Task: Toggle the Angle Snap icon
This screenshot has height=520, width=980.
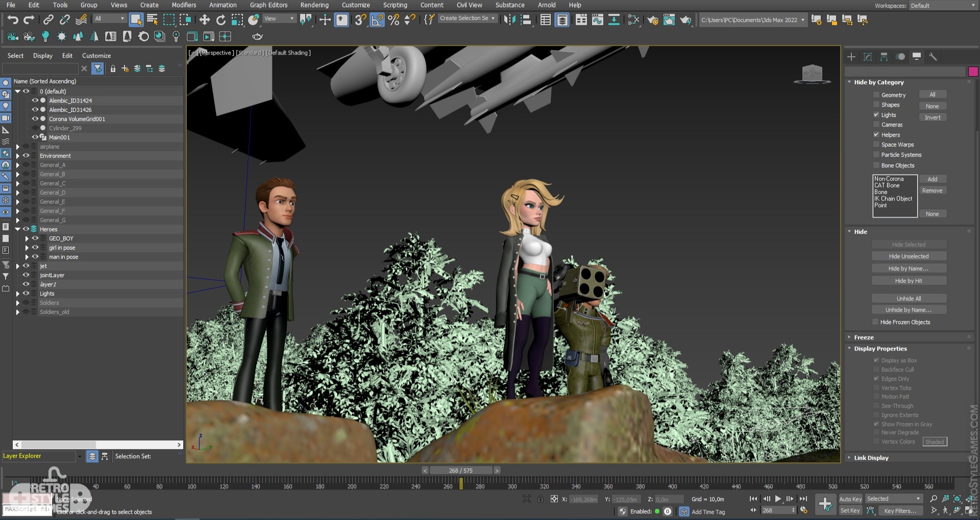Action: click(377, 20)
